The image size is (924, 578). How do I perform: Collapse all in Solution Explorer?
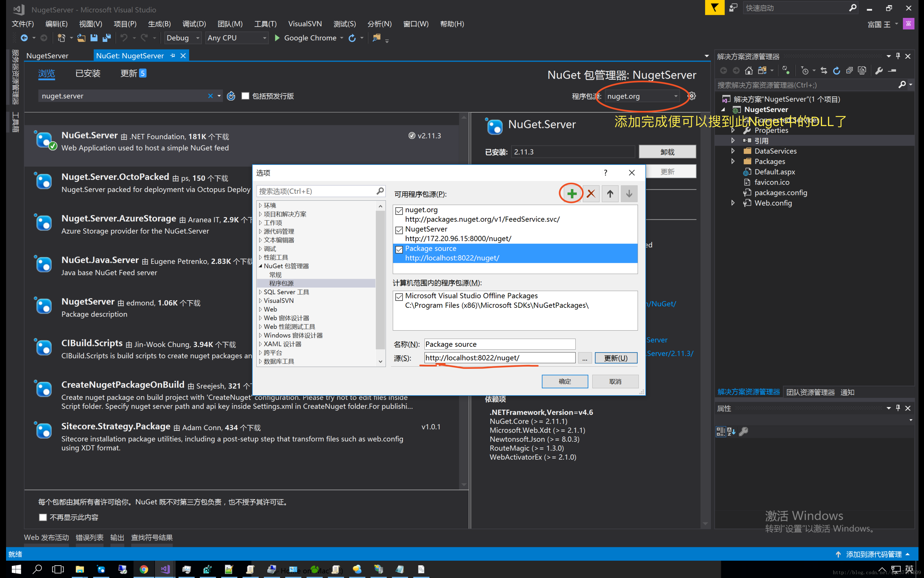tap(849, 70)
